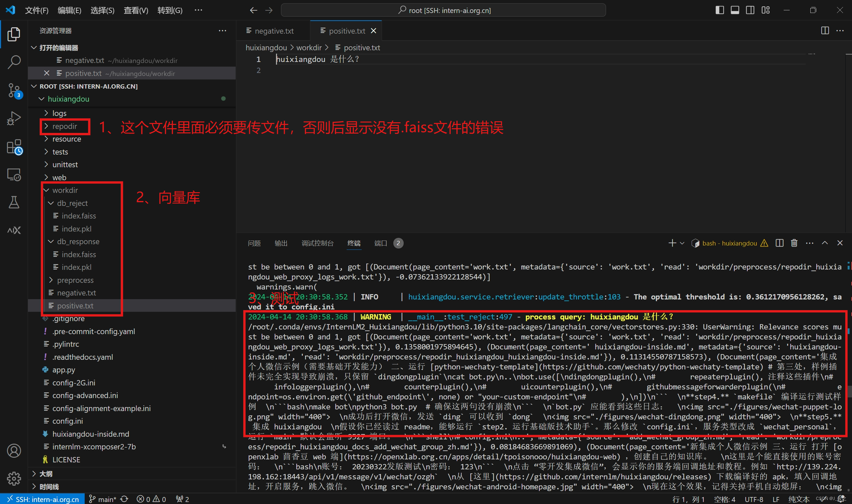
Task: Close the terminal panel
Action: (840, 243)
